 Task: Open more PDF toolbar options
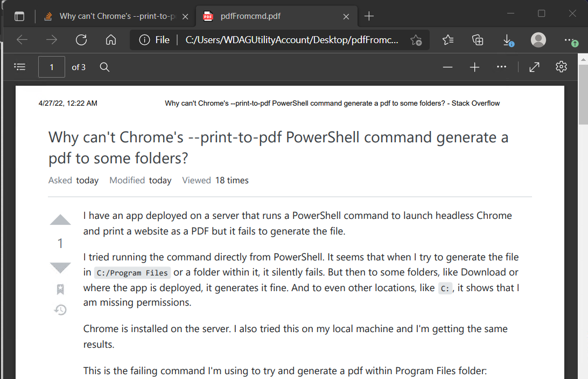tap(501, 67)
